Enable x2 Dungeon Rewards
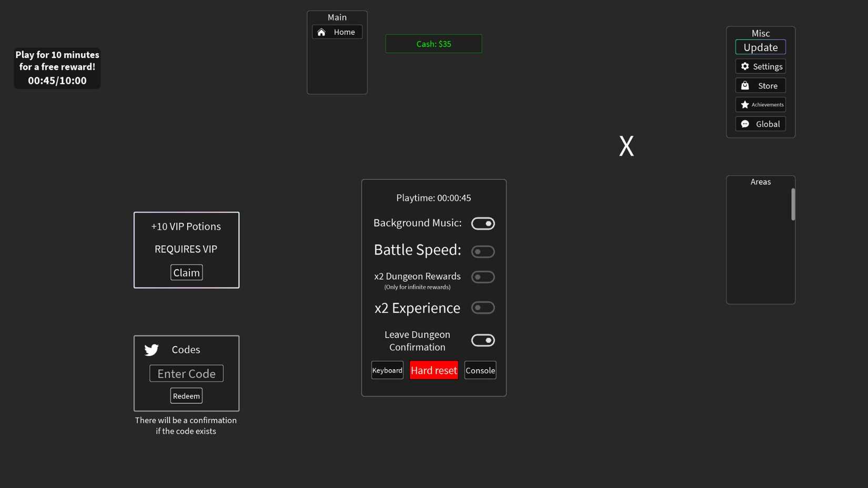This screenshot has height=488, width=868. (x=482, y=277)
